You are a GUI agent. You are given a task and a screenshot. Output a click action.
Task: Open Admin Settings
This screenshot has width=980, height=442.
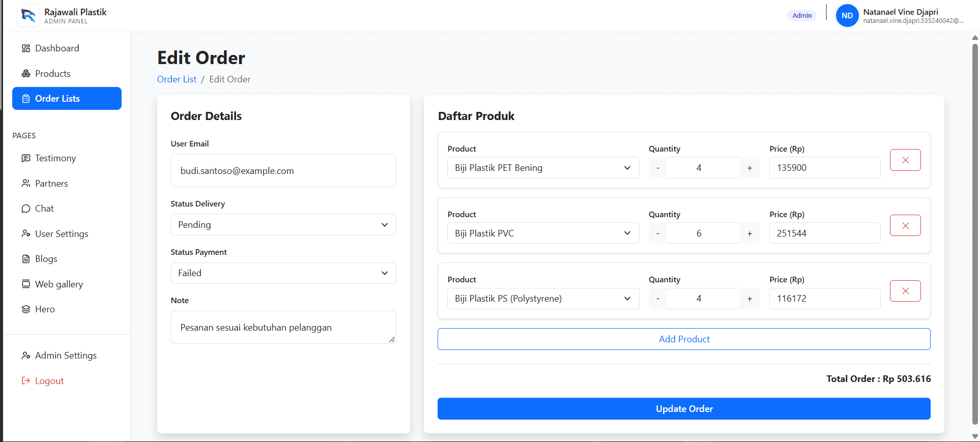point(67,356)
